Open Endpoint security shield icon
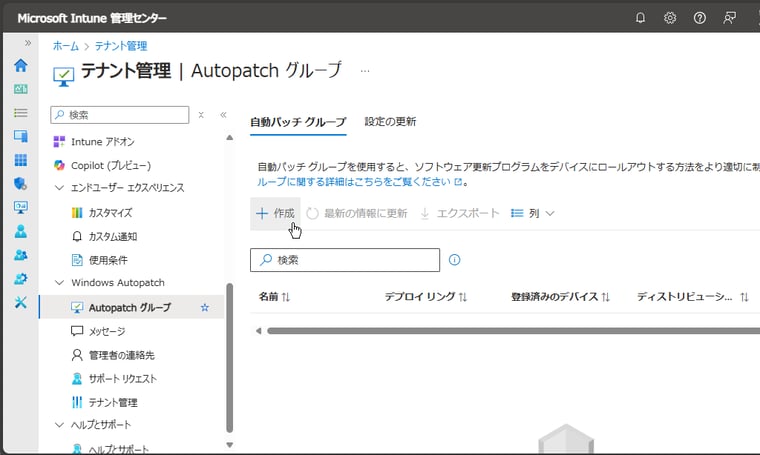 [20, 184]
